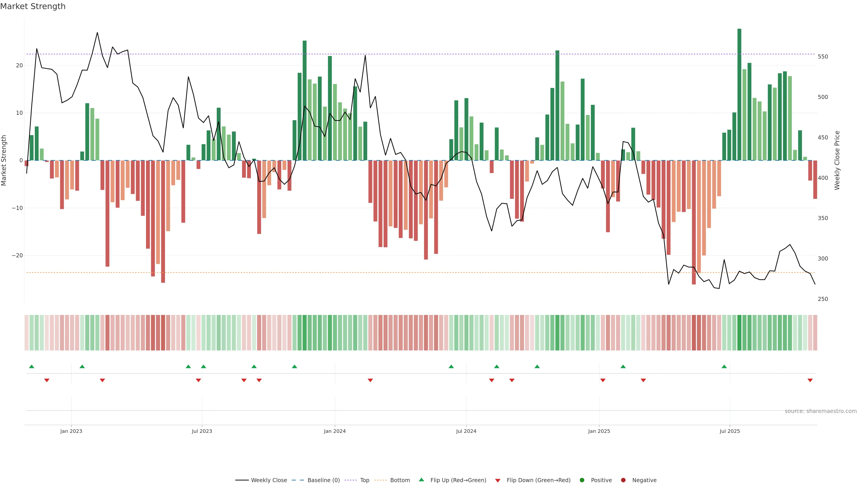Click the Flip Down red triangle legend icon
The height and width of the screenshot is (488, 868).
498,481
